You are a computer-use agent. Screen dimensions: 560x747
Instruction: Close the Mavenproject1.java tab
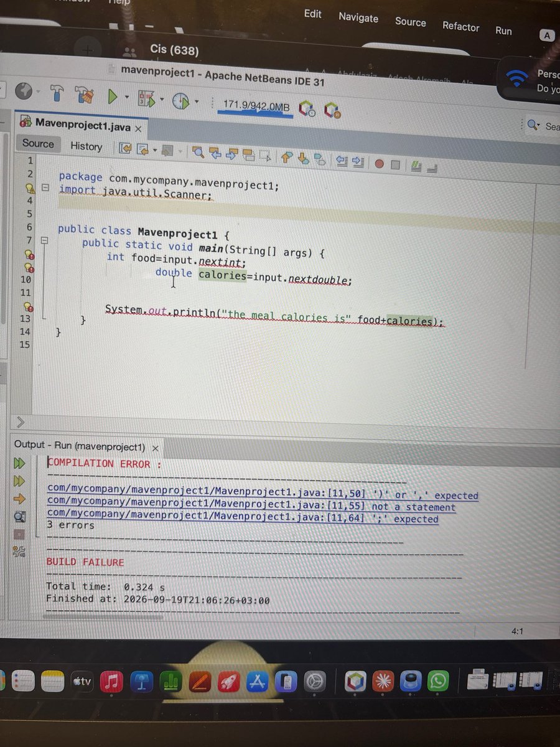(138, 129)
